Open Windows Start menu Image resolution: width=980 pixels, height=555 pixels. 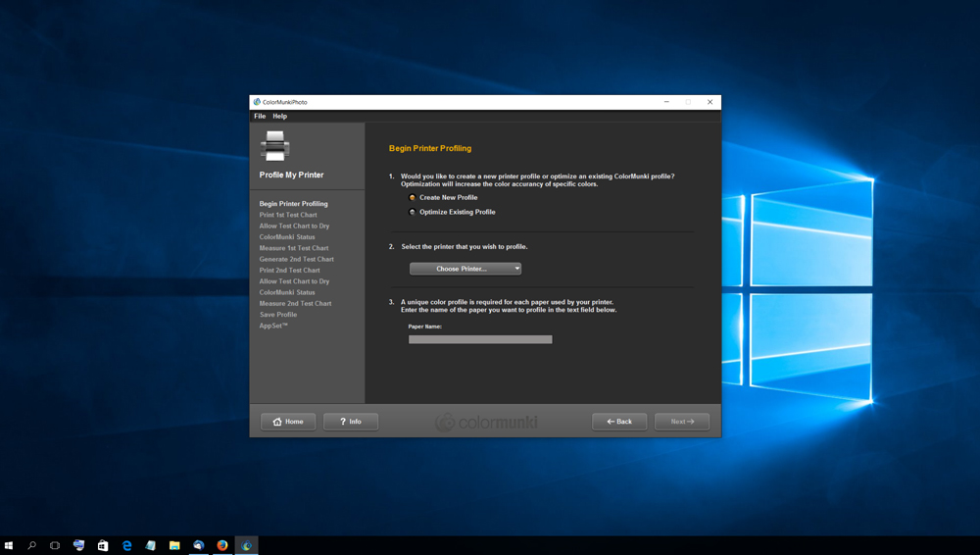tap(9, 545)
